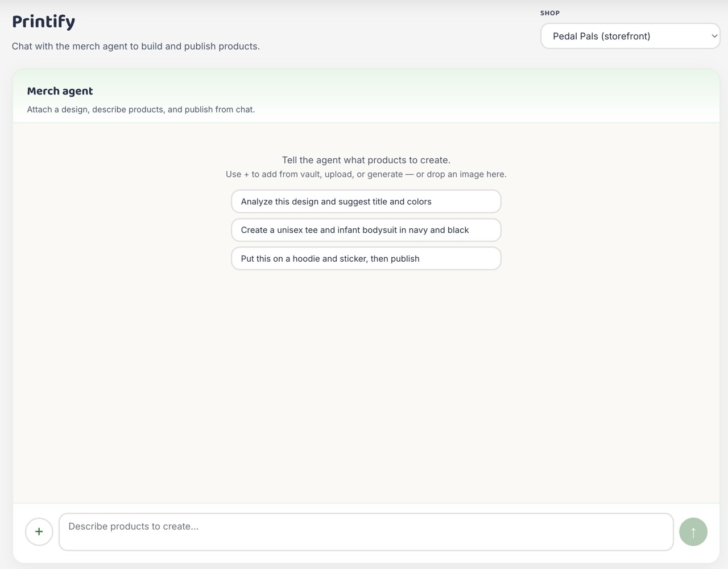Image resolution: width=728 pixels, height=569 pixels.
Task: Click the Printify heading
Action: click(x=44, y=22)
